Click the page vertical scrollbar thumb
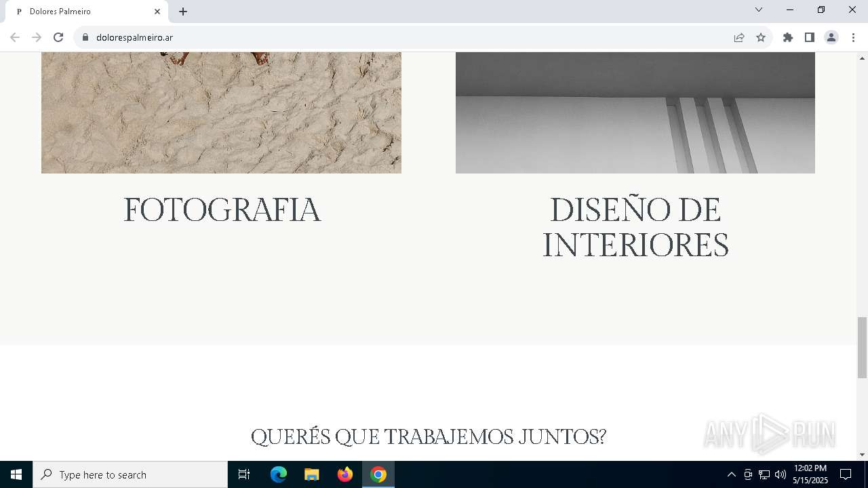868x488 pixels. (862, 347)
